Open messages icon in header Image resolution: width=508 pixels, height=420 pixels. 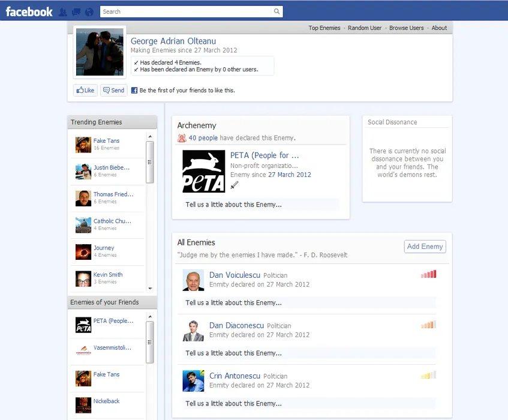(x=76, y=13)
